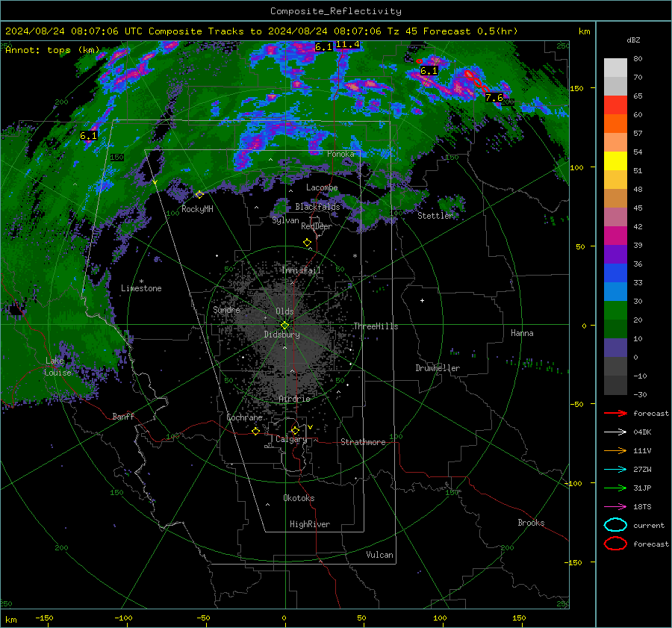Click the Ponoka city label

pyautogui.click(x=340, y=154)
